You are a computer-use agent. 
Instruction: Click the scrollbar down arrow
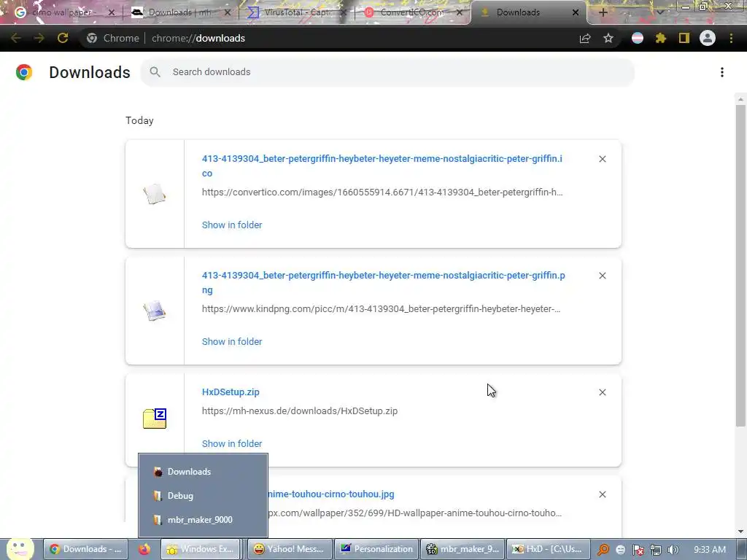point(740,532)
